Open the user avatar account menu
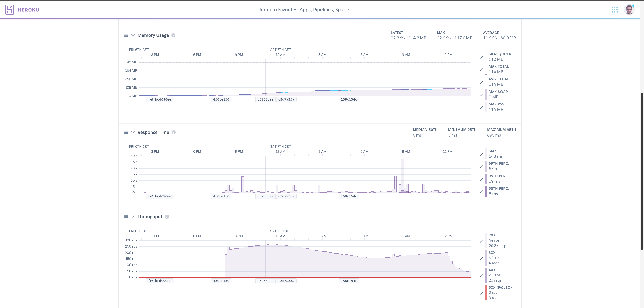 (x=629, y=10)
